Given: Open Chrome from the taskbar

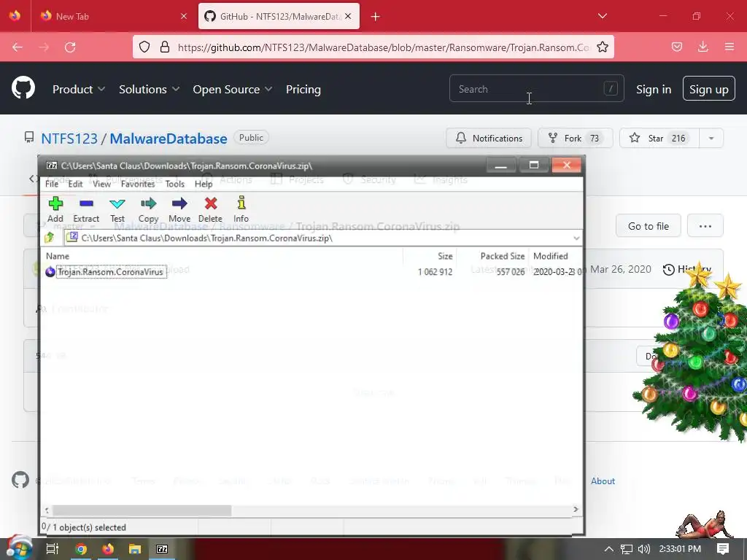Looking at the screenshot, I should coord(81,549).
